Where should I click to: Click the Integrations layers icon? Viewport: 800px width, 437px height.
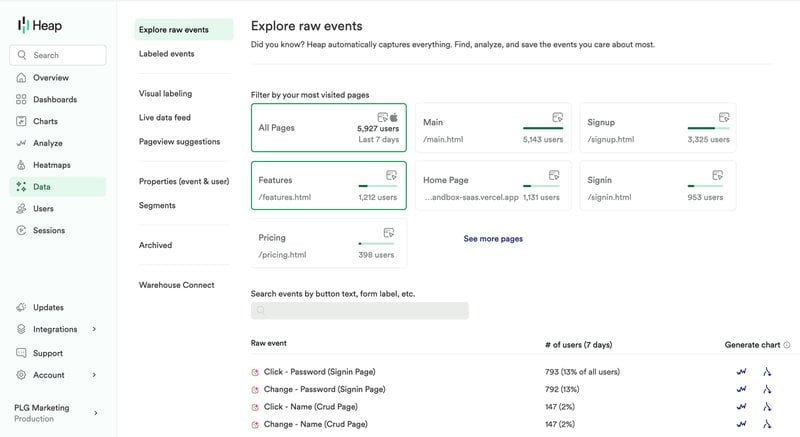point(21,329)
